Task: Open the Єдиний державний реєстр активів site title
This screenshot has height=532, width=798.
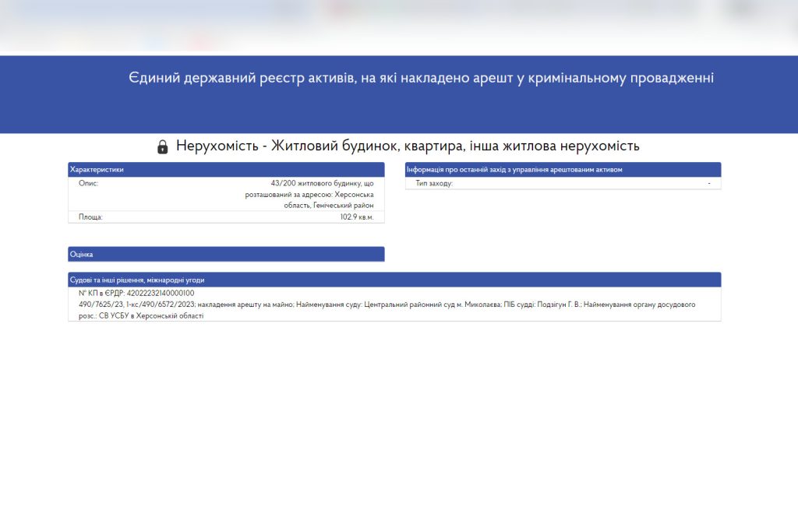Action: click(x=421, y=78)
